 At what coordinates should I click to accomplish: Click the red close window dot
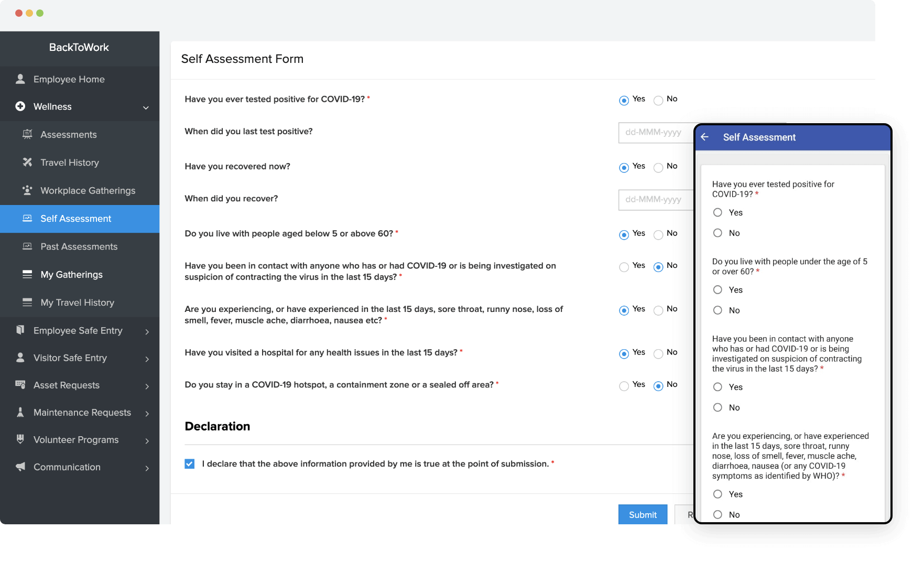click(19, 13)
